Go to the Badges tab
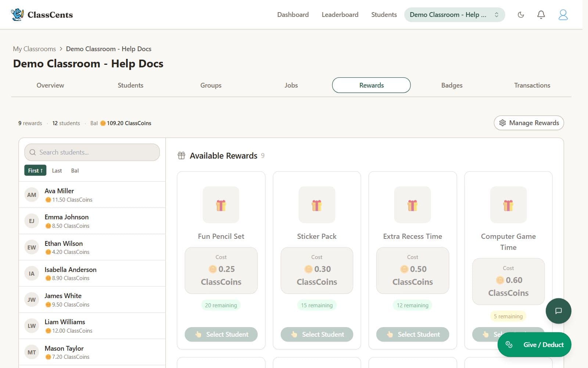This screenshot has height=368, width=588. coord(452,85)
